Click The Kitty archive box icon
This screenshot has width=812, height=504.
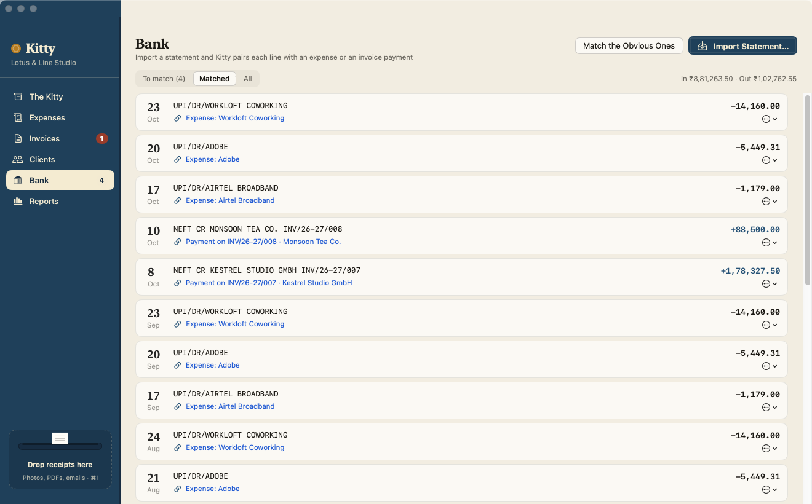[x=18, y=96]
